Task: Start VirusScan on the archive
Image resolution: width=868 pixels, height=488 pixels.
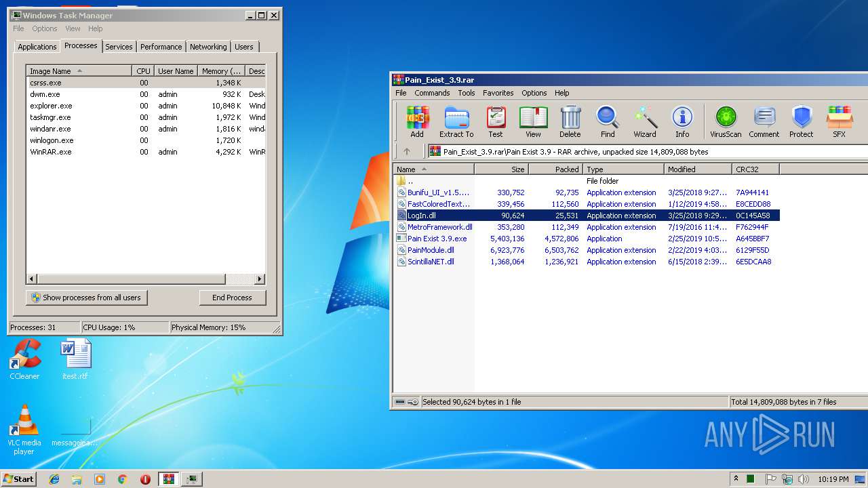Action: pos(726,122)
